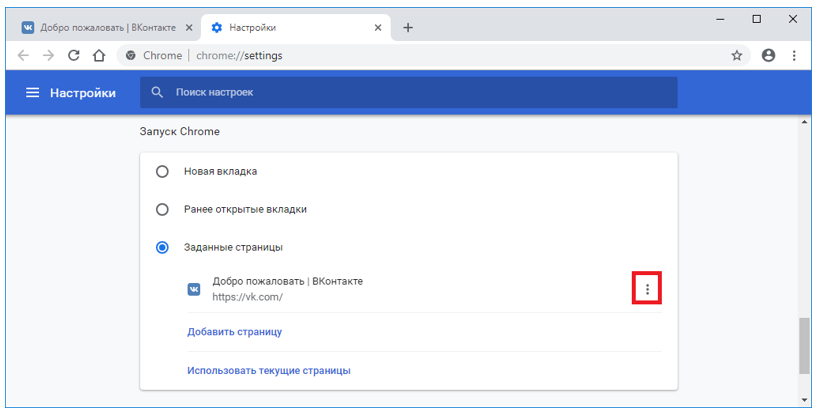Click the Chrome site info icon in address bar
This screenshot has height=412, width=820.
[131, 55]
